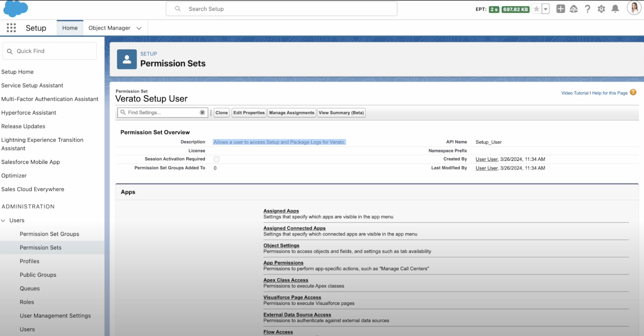Screen dimensions: 644x336
Task: Click the Setup_User API name value
Action: (x=489, y=142)
